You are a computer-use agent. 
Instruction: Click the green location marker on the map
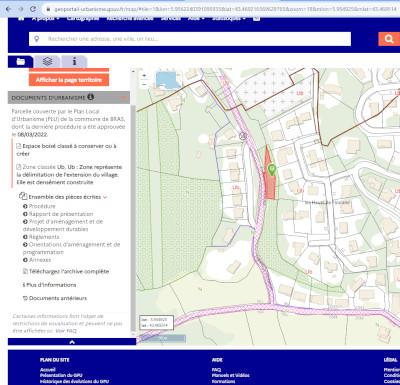point(272,169)
